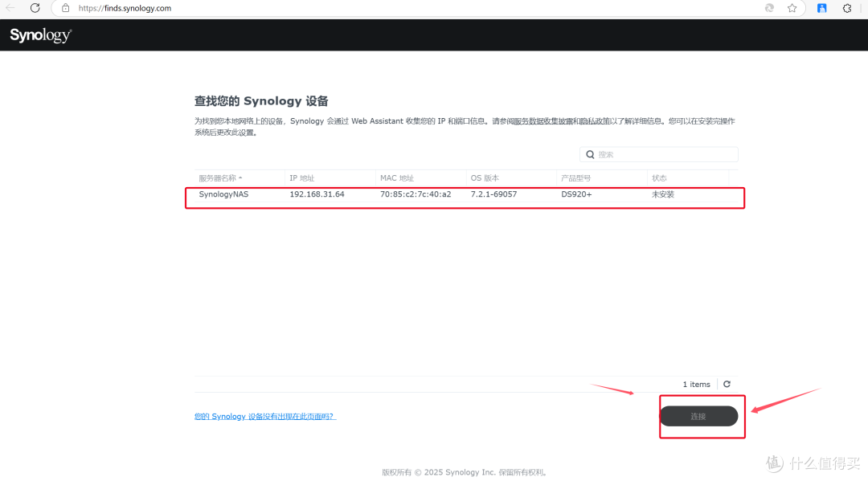
Task: Click the 版权所有 2025 Synology Inc. footer
Action: (465, 472)
